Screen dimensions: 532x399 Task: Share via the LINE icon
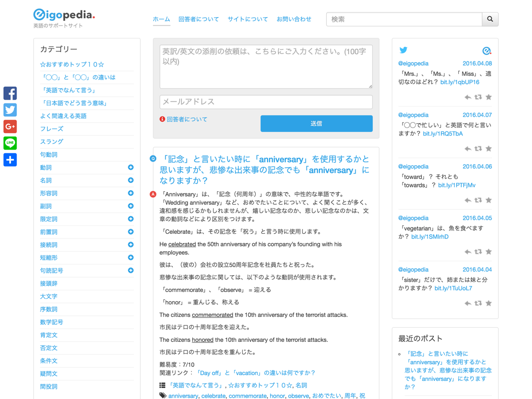click(x=10, y=143)
